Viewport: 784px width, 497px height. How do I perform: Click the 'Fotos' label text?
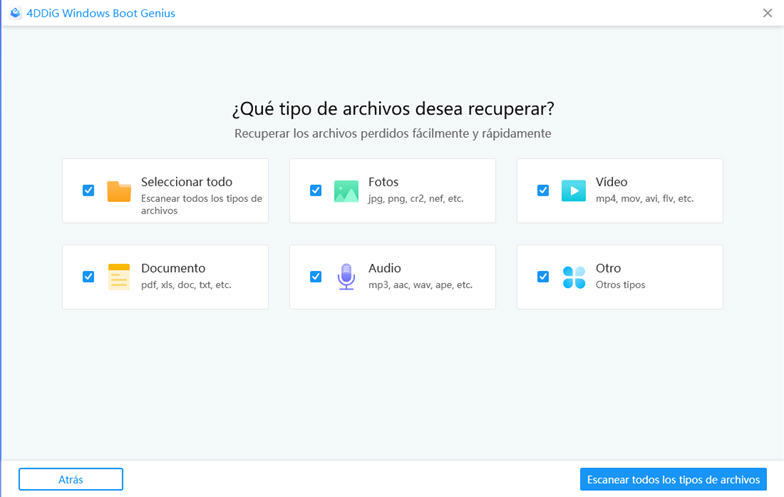click(384, 182)
